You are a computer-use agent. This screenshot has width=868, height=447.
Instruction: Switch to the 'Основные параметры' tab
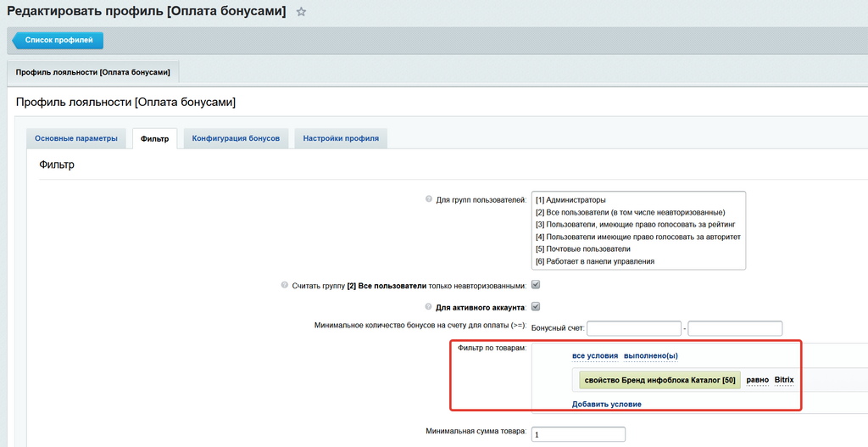point(77,138)
